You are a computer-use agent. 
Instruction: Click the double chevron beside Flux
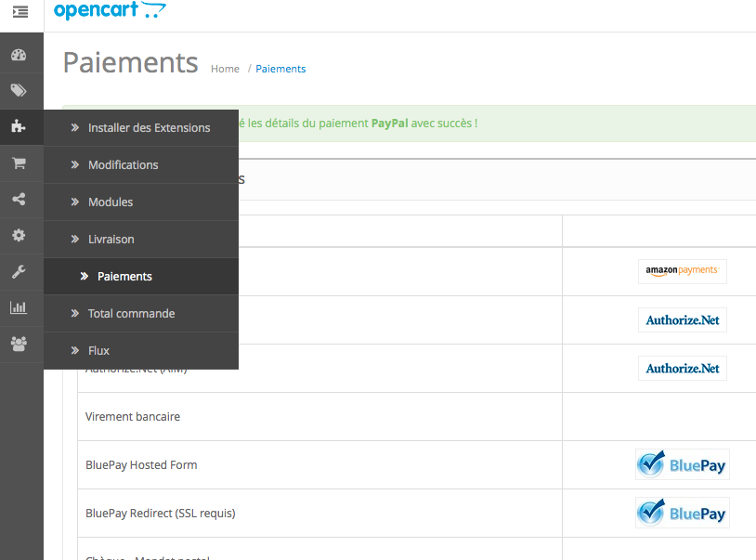[74, 350]
